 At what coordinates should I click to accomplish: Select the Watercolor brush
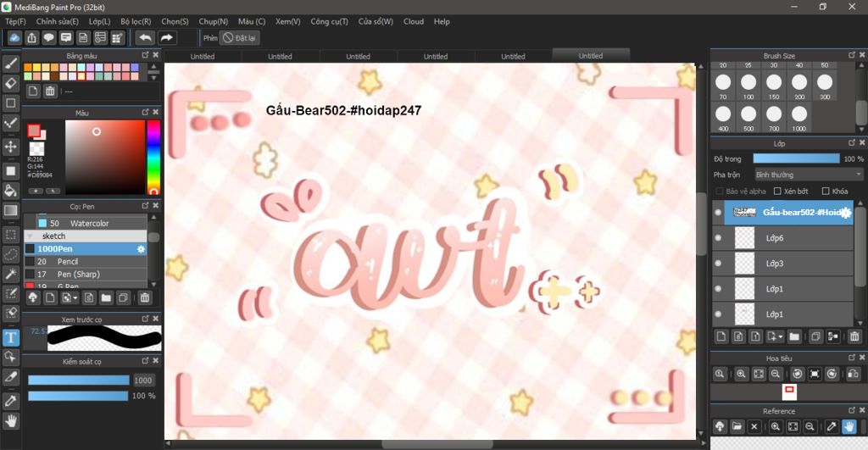tap(86, 223)
